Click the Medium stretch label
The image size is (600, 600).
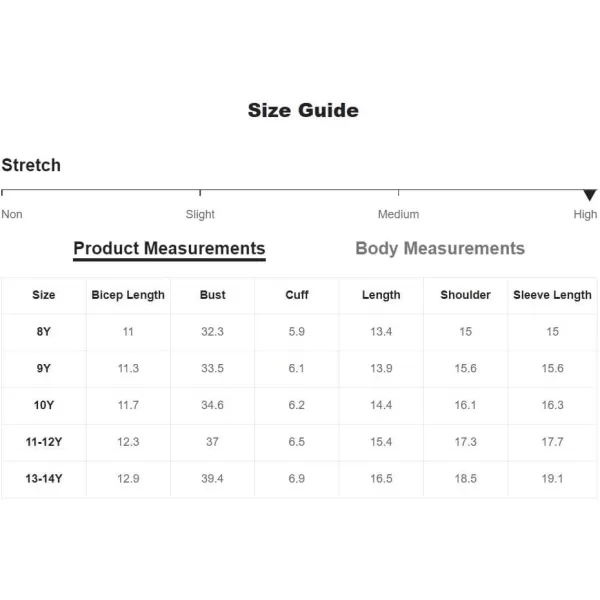398,214
